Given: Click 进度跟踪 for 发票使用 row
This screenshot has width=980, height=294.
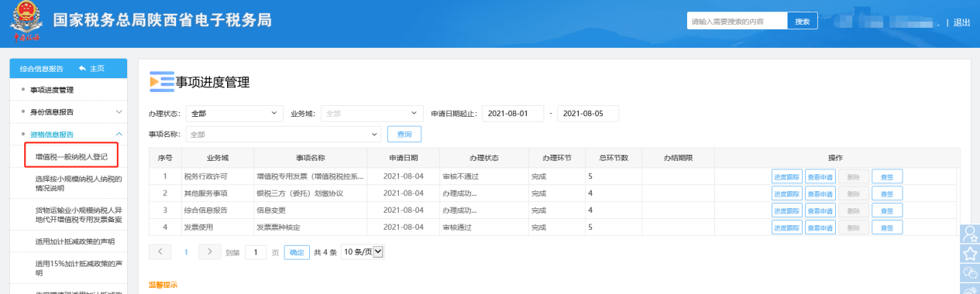Looking at the screenshot, I should point(787,227).
